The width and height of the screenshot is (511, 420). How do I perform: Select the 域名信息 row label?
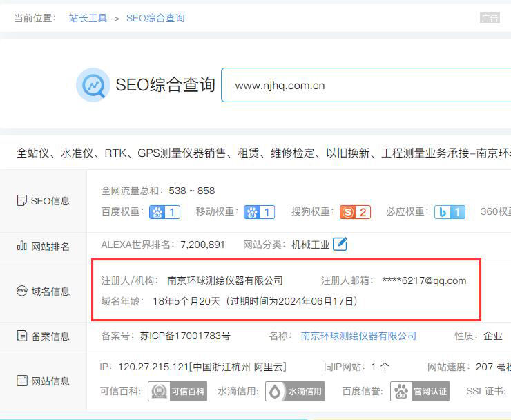pyautogui.click(x=43, y=292)
